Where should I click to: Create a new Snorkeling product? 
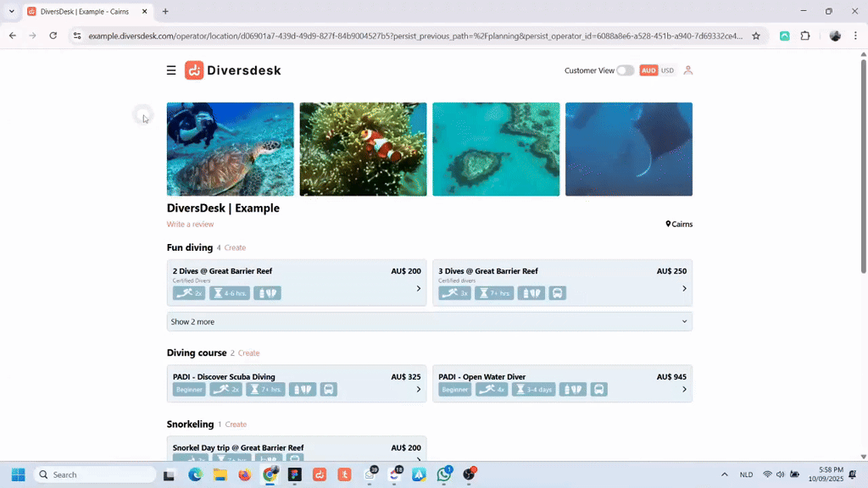click(x=236, y=424)
